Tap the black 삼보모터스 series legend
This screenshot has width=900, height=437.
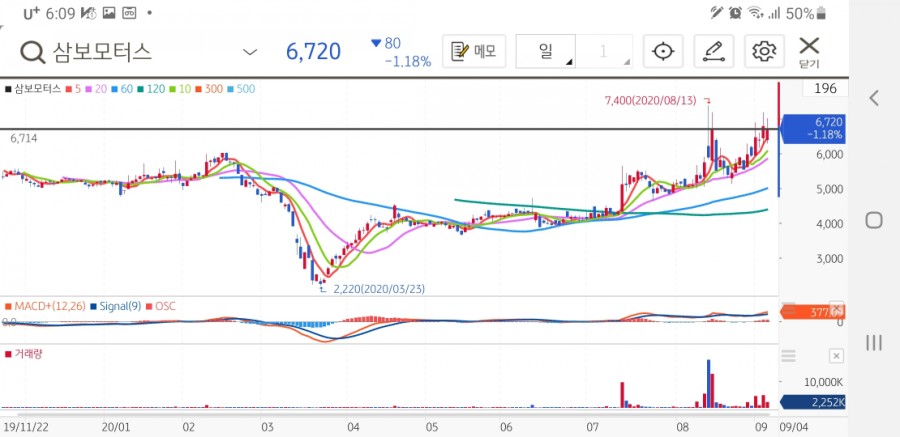(x=33, y=89)
